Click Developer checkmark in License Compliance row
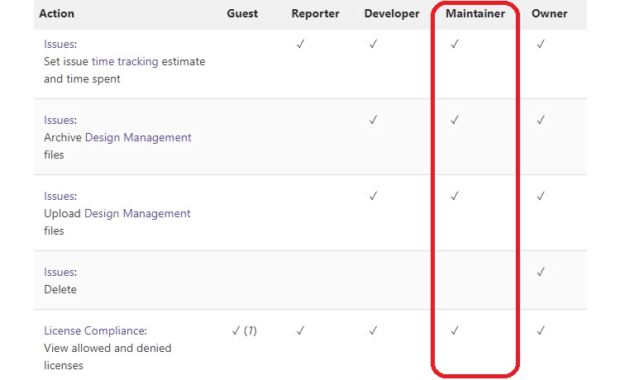 pos(373,330)
